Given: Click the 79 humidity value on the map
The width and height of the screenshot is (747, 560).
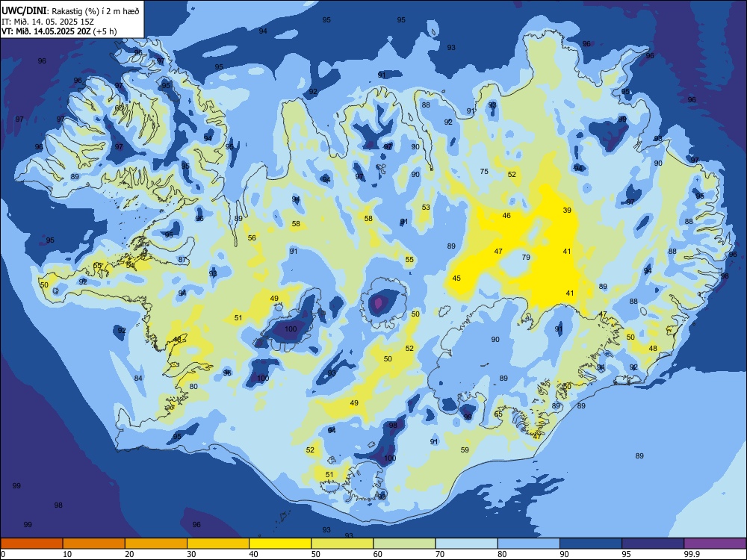Looking at the screenshot, I should (x=526, y=257).
